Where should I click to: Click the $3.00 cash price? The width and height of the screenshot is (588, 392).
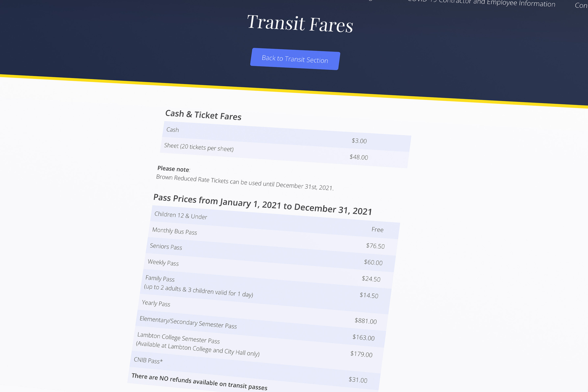(359, 141)
